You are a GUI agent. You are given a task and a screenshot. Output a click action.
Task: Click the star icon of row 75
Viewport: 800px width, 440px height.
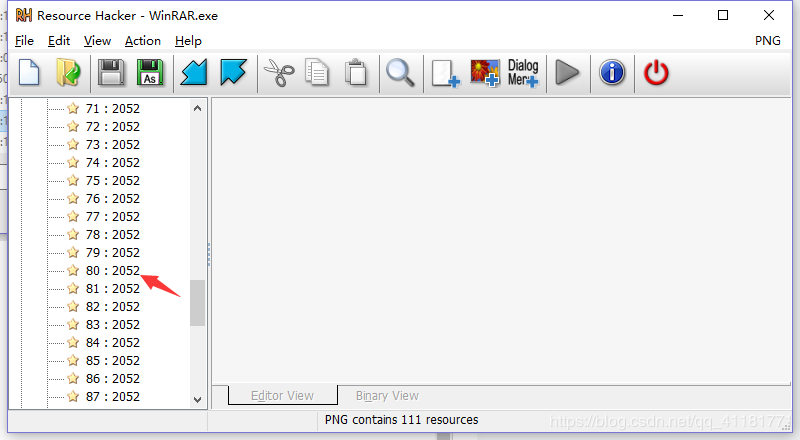pos(73,180)
